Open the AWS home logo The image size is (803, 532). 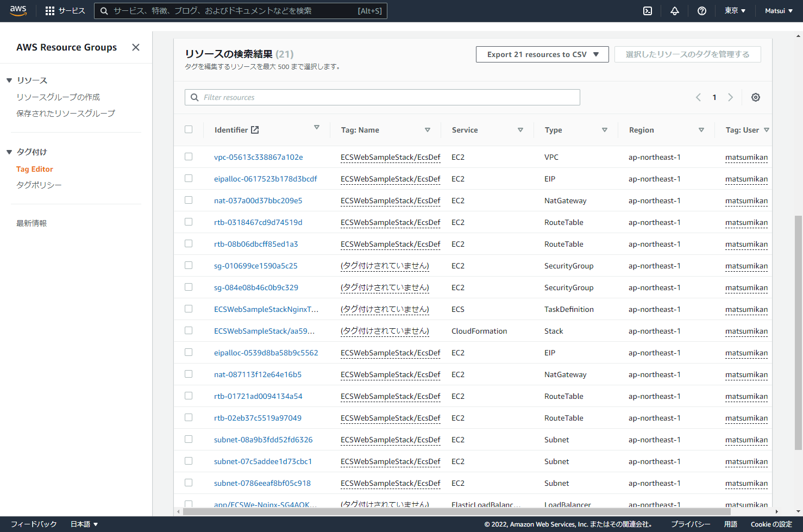point(18,11)
